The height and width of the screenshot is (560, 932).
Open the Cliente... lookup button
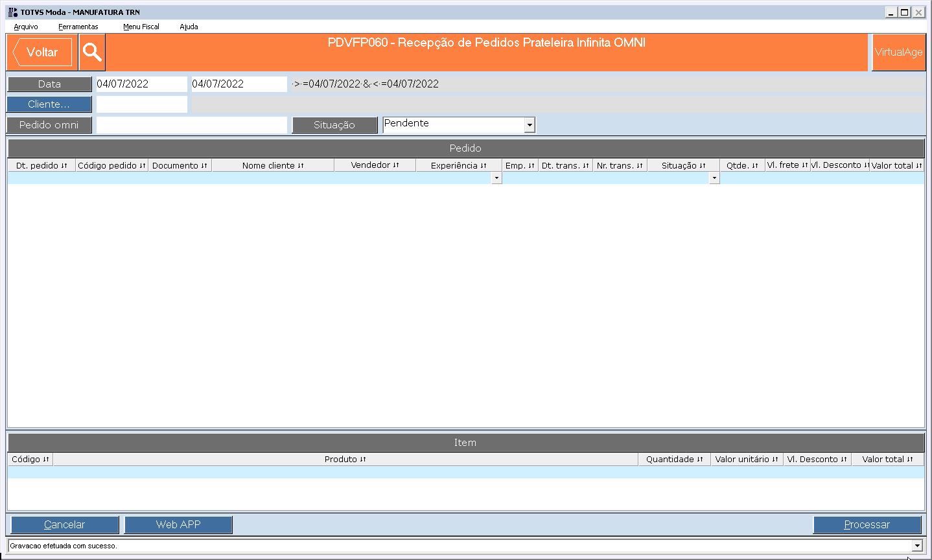tap(49, 104)
